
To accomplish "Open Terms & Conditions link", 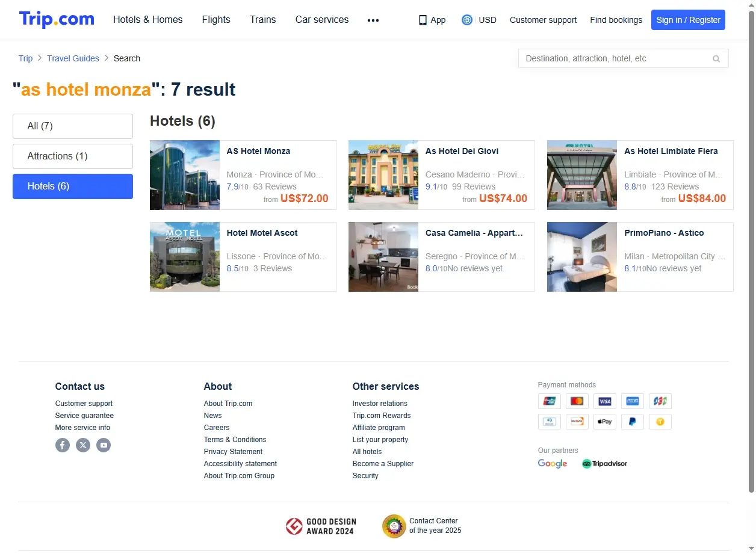I will click(x=235, y=440).
